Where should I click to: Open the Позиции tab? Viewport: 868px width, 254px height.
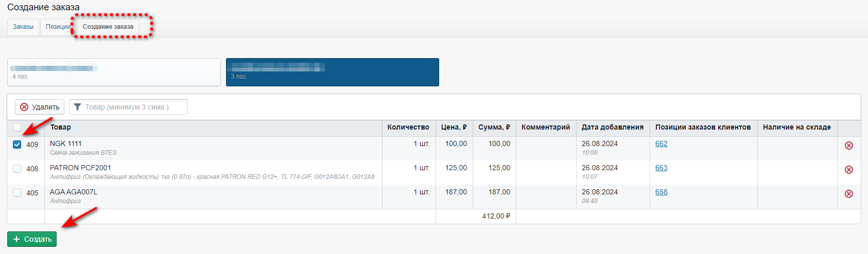tap(58, 27)
